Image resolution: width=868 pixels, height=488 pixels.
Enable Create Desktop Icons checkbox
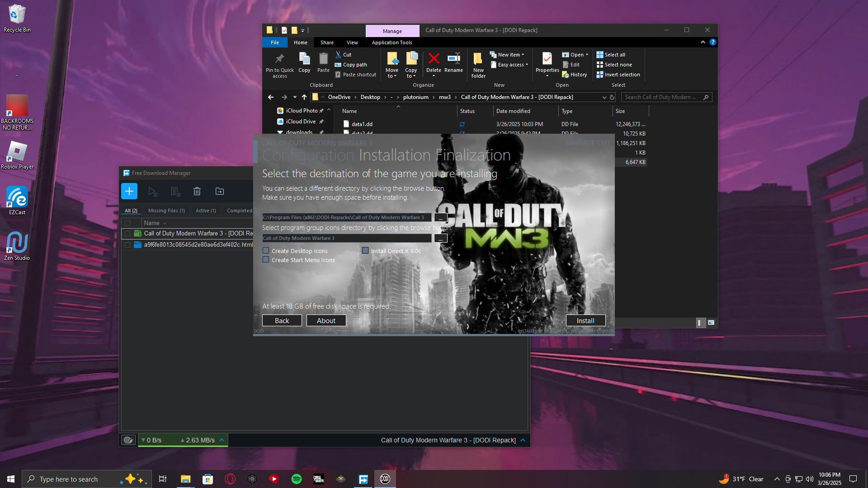pyautogui.click(x=266, y=251)
